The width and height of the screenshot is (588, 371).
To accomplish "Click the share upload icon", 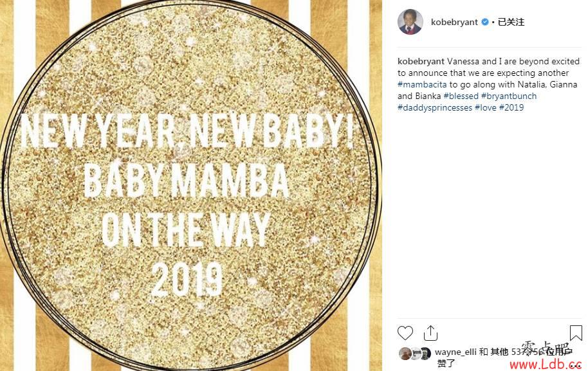I will (x=430, y=333).
